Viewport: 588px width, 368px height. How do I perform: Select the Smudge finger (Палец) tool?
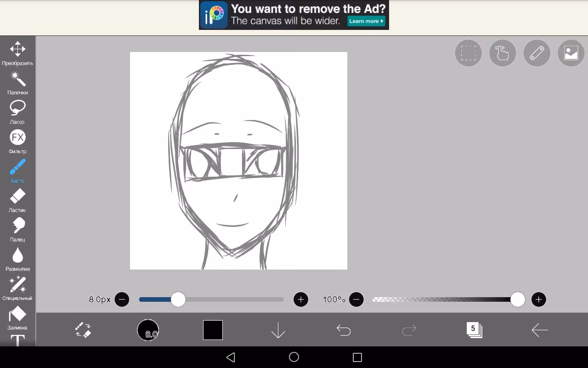coord(17,230)
